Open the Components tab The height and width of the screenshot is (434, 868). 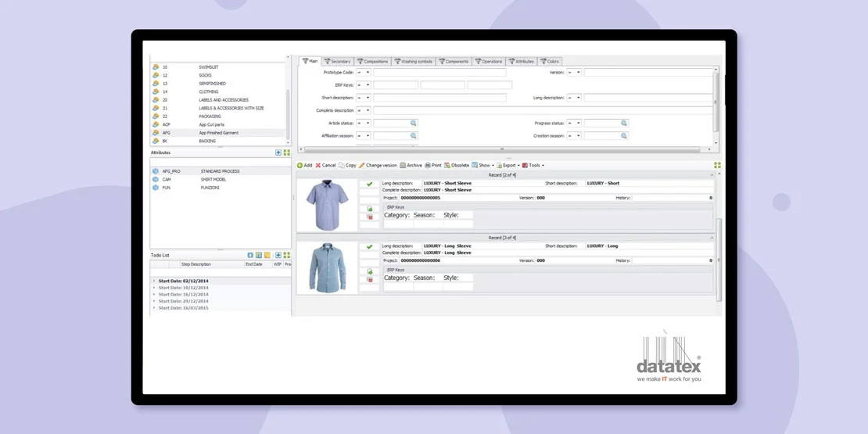coord(454,62)
